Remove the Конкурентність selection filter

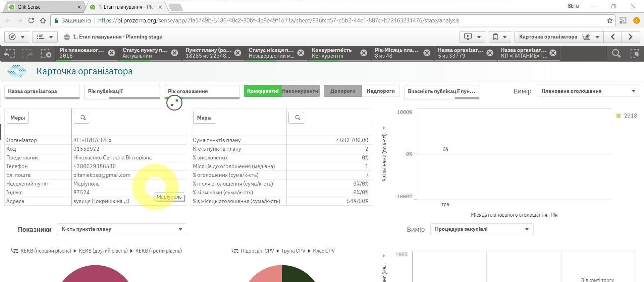coord(364,53)
